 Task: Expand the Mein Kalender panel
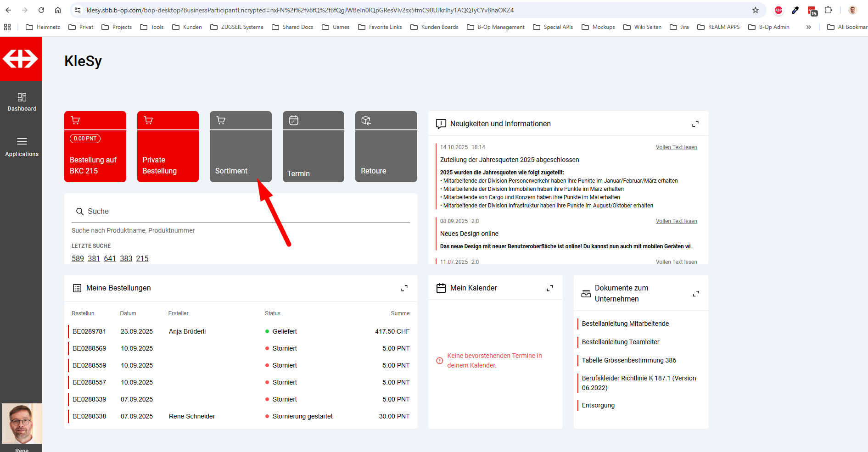pos(549,288)
